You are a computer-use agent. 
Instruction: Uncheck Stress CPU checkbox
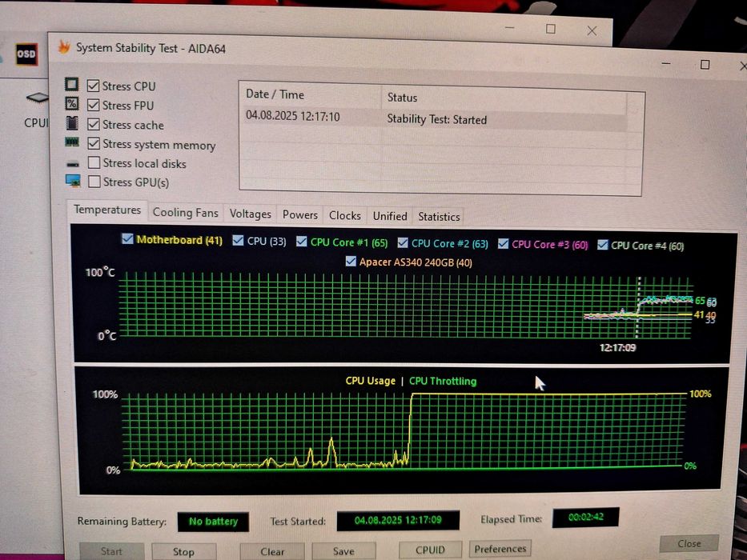94,86
